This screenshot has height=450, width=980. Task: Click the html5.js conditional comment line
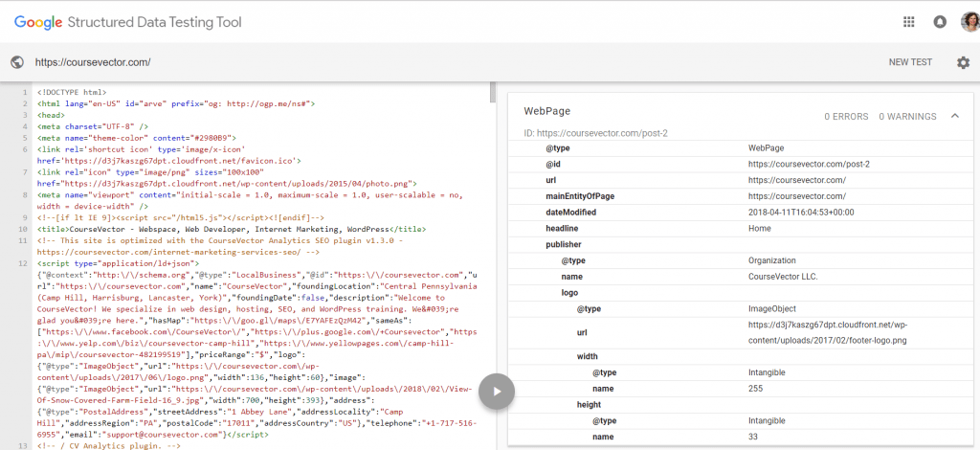click(x=181, y=218)
